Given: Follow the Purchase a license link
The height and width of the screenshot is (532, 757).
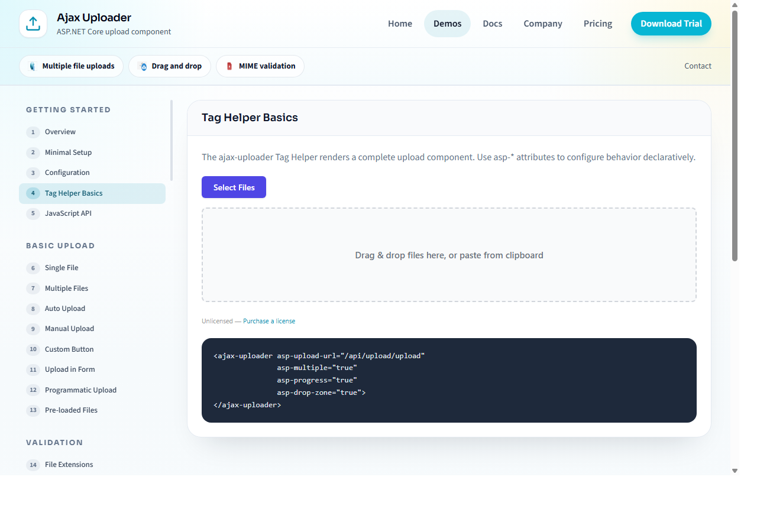Looking at the screenshot, I should (269, 321).
